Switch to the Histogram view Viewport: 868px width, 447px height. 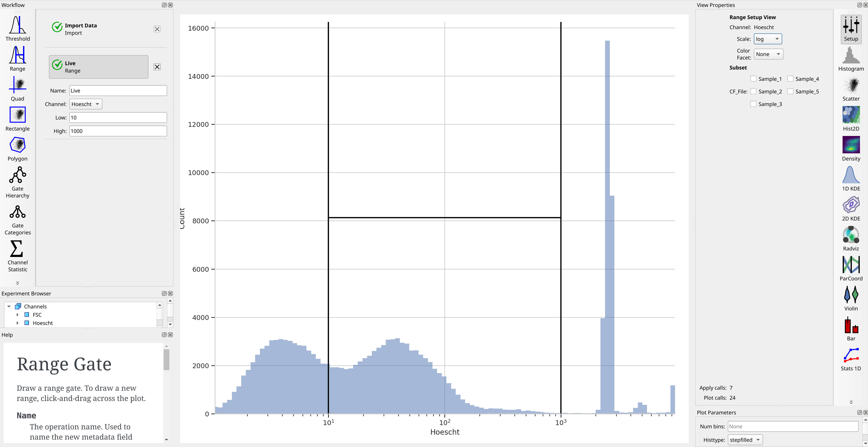[x=851, y=59]
